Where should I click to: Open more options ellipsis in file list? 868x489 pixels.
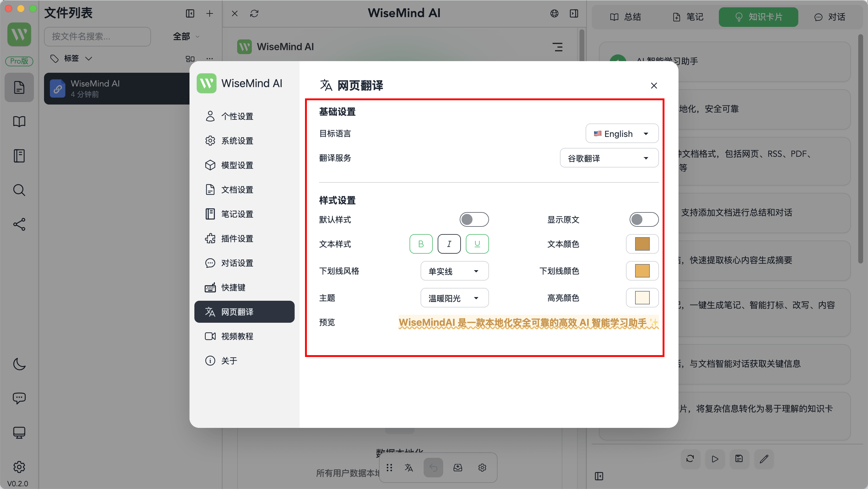click(x=210, y=59)
